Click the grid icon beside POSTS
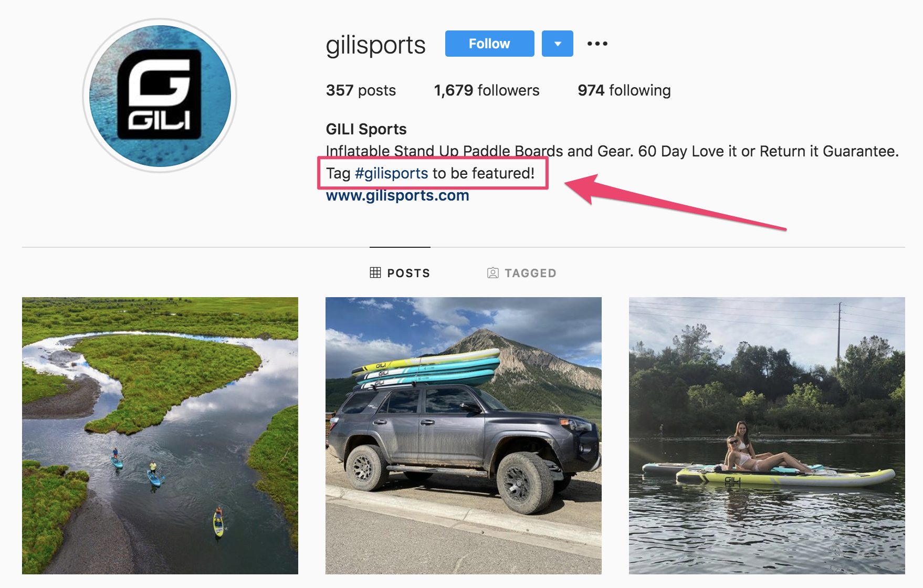This screenshot has height=588, width=923. (375, 272)
